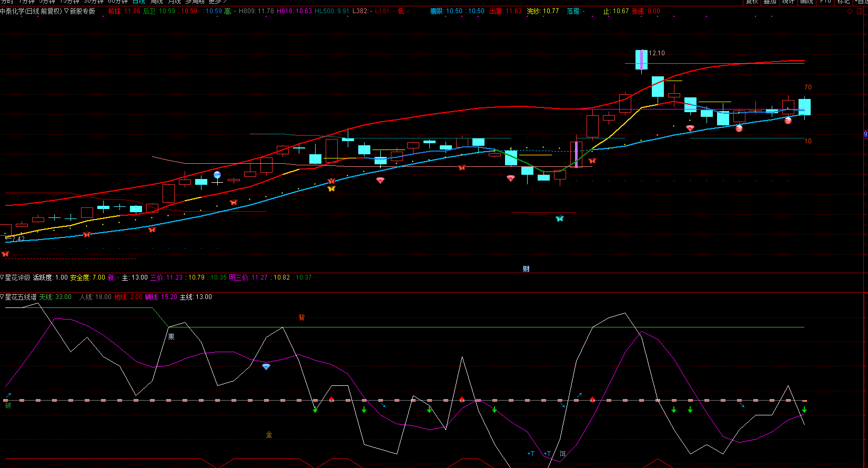
Task: Click the 地线:2.00 value
Action: pos(128,297)
